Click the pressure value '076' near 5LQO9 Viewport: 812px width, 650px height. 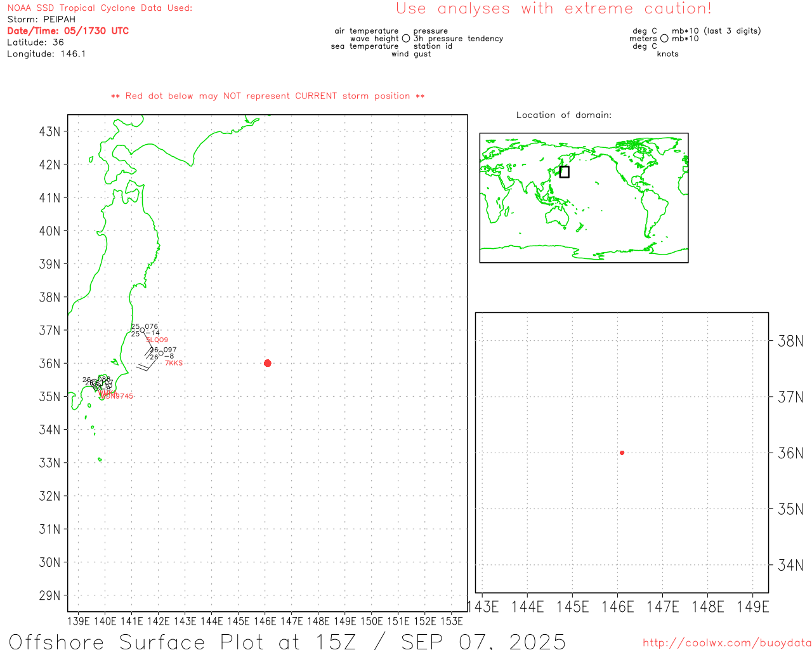152,327
